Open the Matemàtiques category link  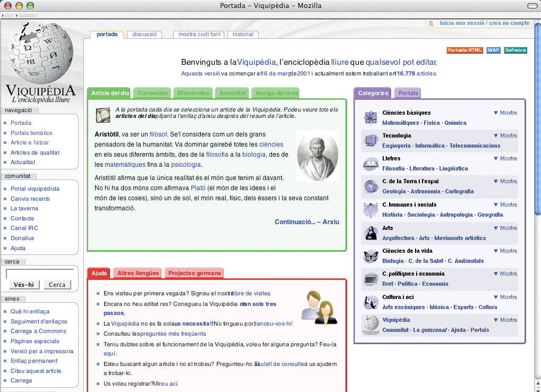[x=400, y=123]
